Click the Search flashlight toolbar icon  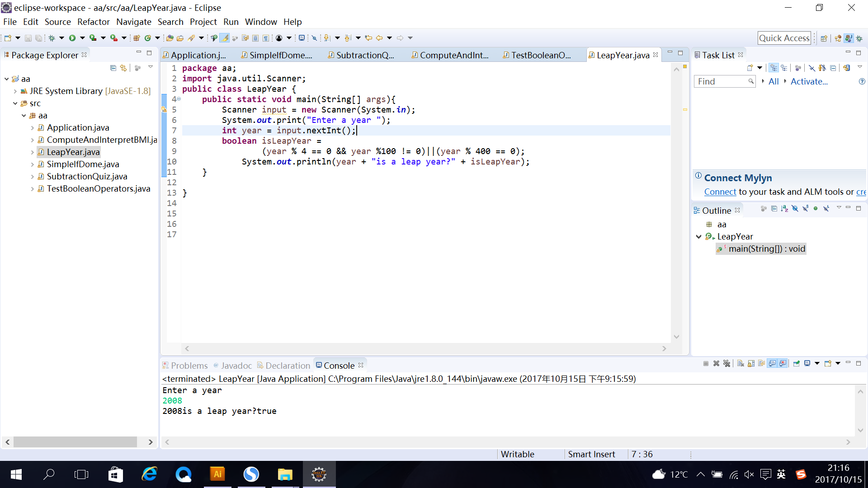coord(192,38)
